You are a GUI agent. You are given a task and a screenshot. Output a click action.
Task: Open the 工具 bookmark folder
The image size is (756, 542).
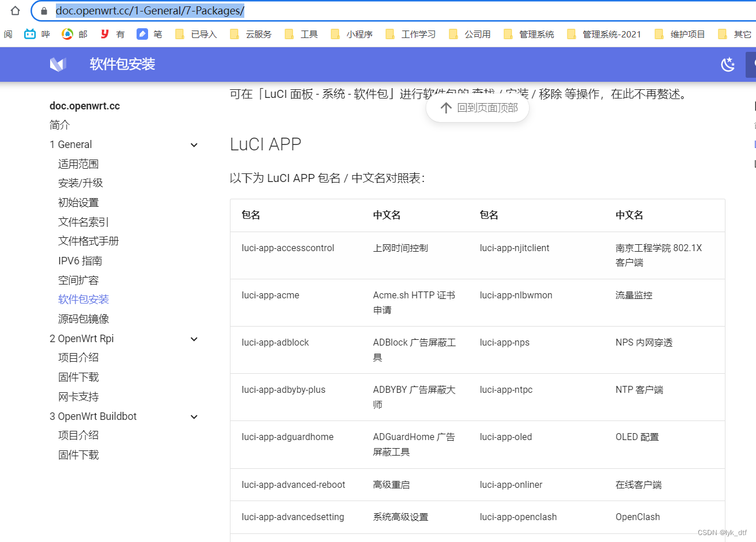coord(301,34)
